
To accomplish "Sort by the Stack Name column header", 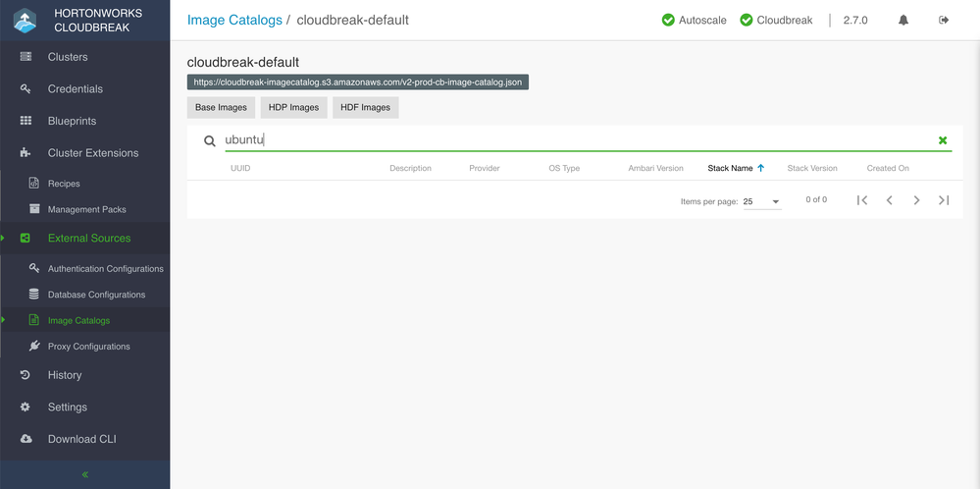I will (730, 168).
